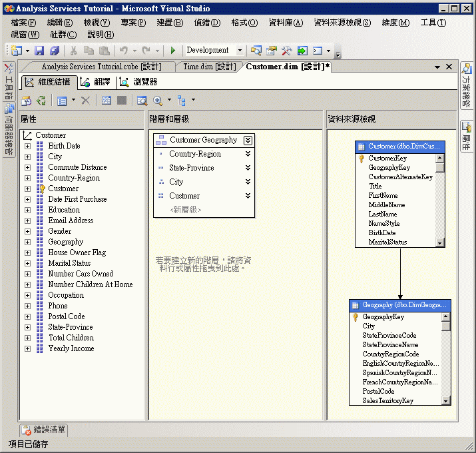The width and height of the screenshot is (476, 453).
Task: Select the Customer key attribute
Action: click(63, 189)
